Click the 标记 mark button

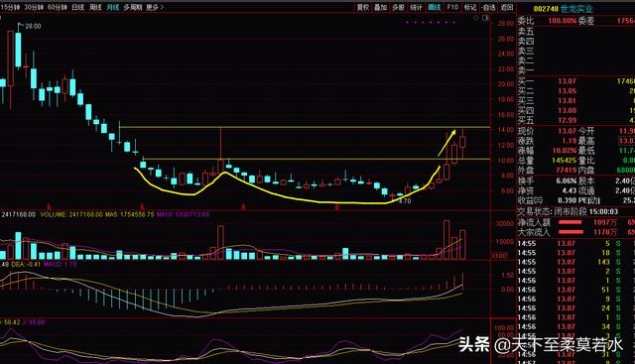469,7
